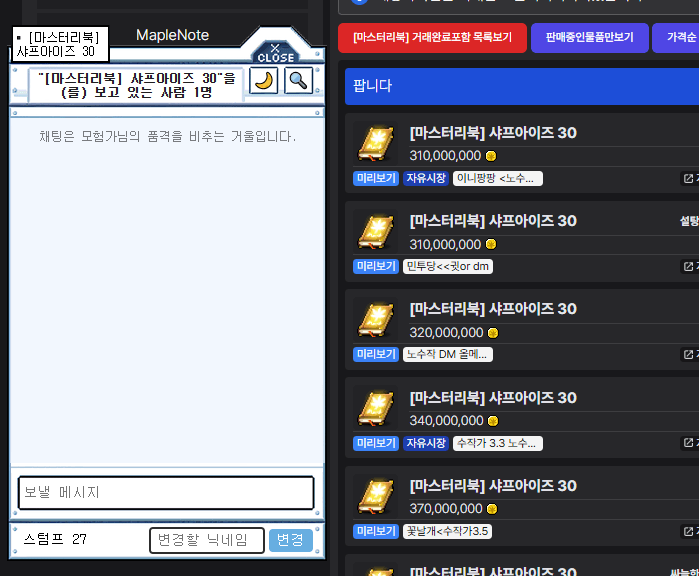The width and height of the screenshot is (699, 576).
Task: Click the gold coin icon beside 340,000,000
Action: (493, 421)
